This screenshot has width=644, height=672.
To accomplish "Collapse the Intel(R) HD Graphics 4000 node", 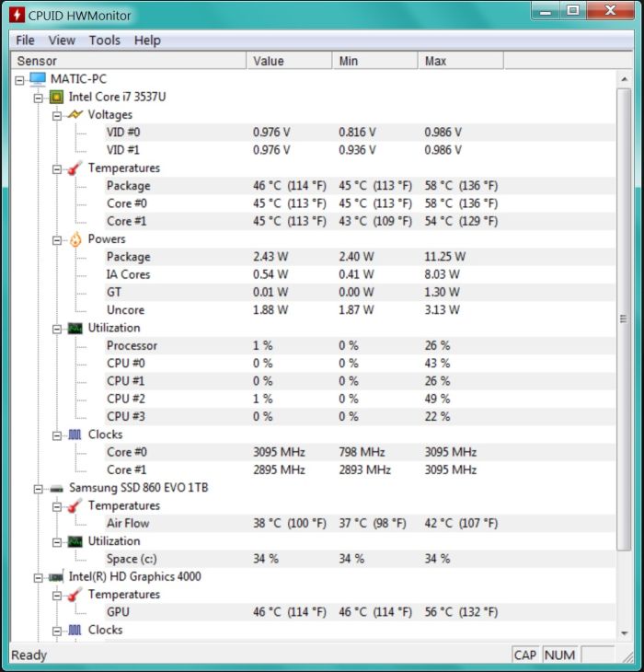I will 38,578.
